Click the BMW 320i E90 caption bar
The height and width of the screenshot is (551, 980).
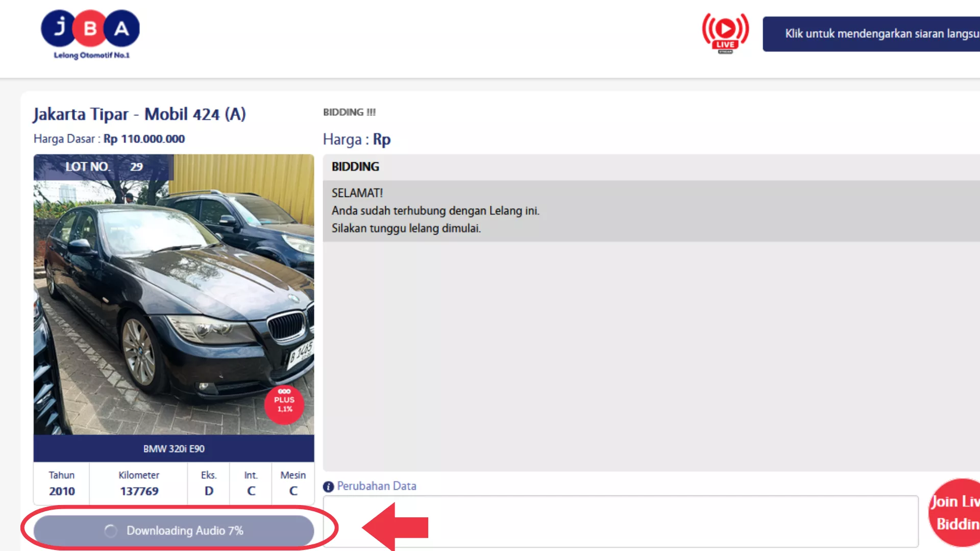click(174, 448)
